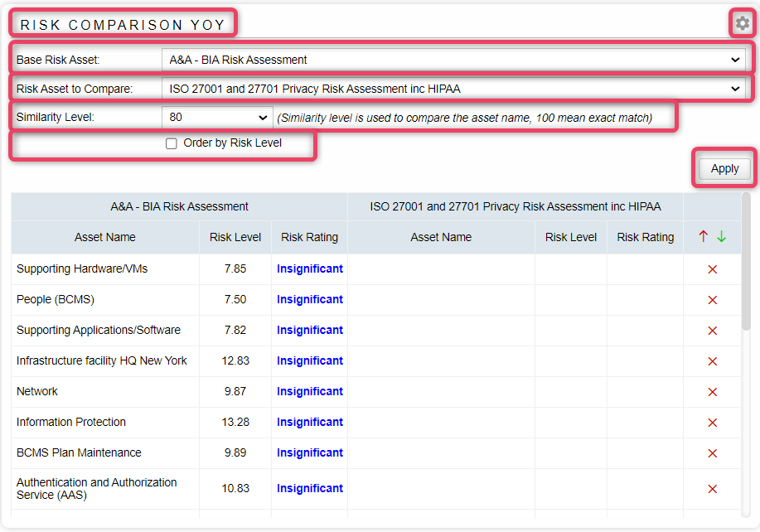
Task: Click the 7.85 risk level value
Action: point(235,269)
